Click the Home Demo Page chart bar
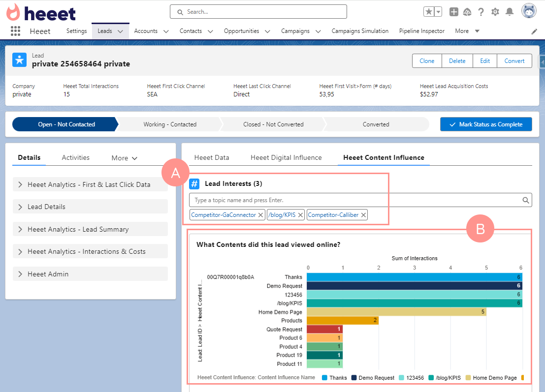 click(396, 312)
